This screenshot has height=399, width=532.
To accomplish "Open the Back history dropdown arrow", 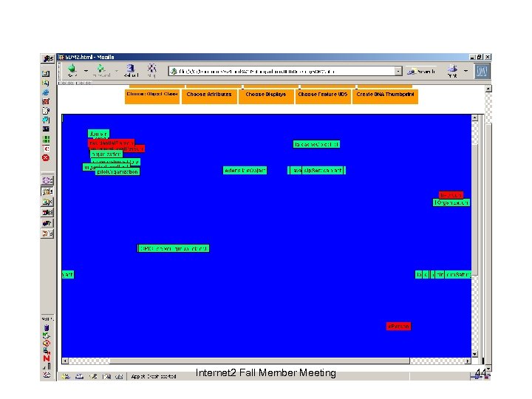I will pyautogui.click(x=86, y=71).
